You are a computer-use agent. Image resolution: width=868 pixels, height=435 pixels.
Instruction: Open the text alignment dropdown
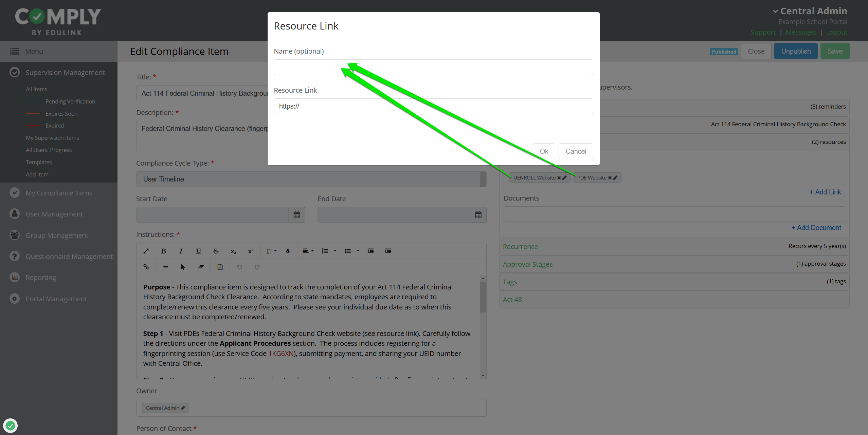click(308, 251)
